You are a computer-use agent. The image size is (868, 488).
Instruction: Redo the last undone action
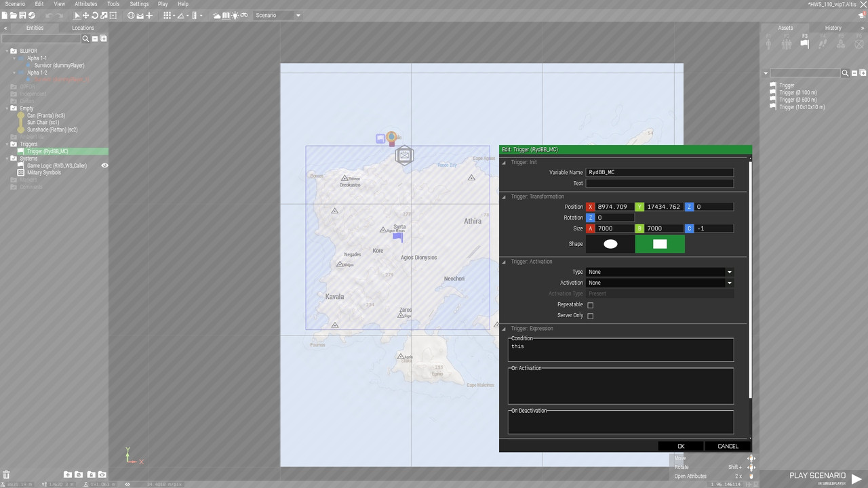[60, 16]
